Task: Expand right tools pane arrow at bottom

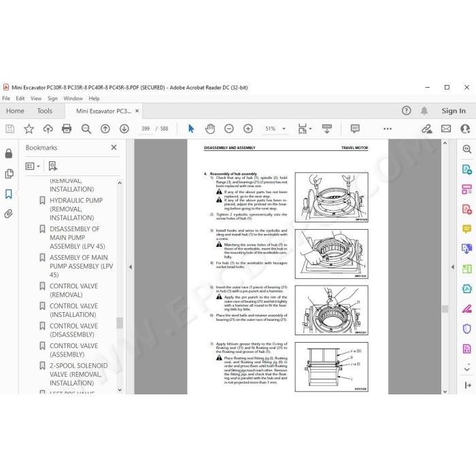Action: (468, 386)
